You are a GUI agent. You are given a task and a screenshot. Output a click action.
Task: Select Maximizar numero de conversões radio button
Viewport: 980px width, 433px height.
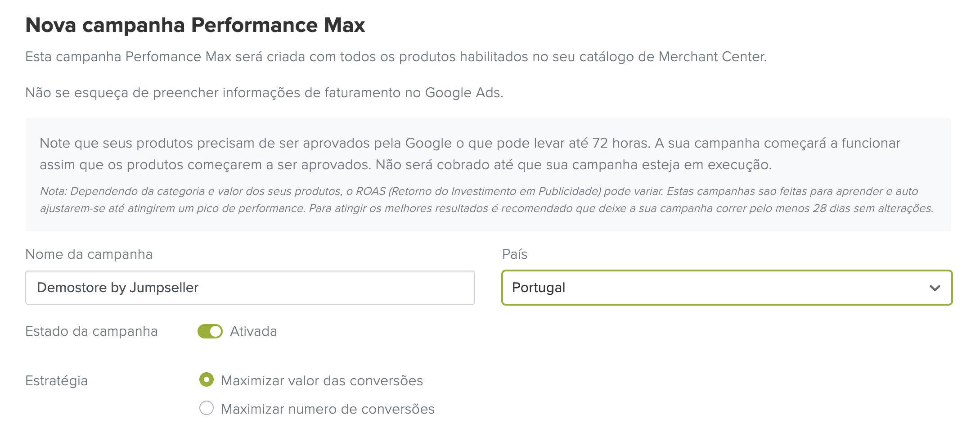(207, 408)
